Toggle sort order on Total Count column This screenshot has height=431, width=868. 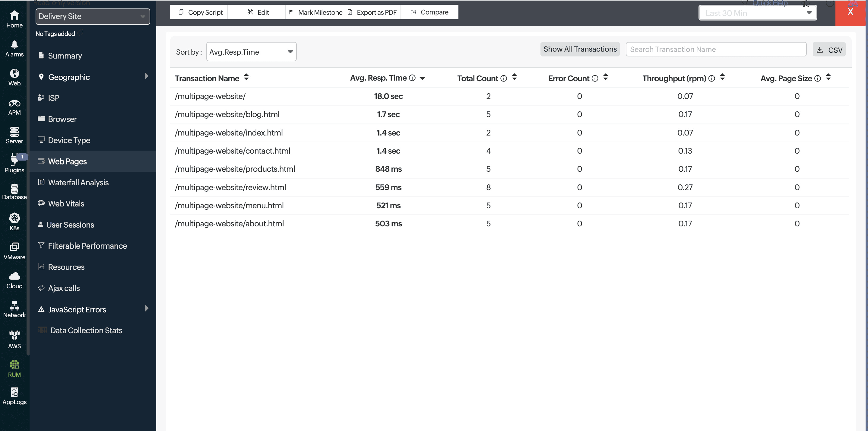pyautogui.click(x=514, y=78)
